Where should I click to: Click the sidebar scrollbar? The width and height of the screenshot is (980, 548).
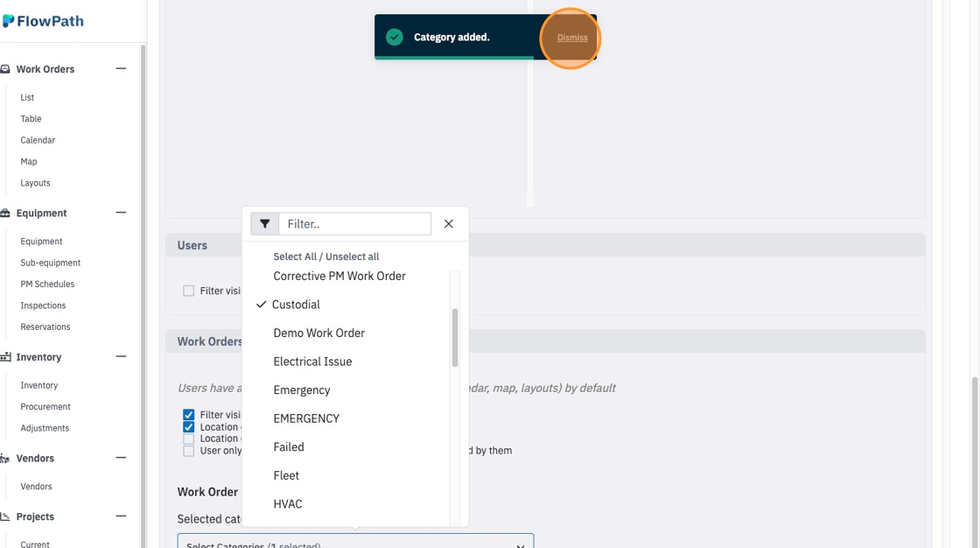point(143,295)
